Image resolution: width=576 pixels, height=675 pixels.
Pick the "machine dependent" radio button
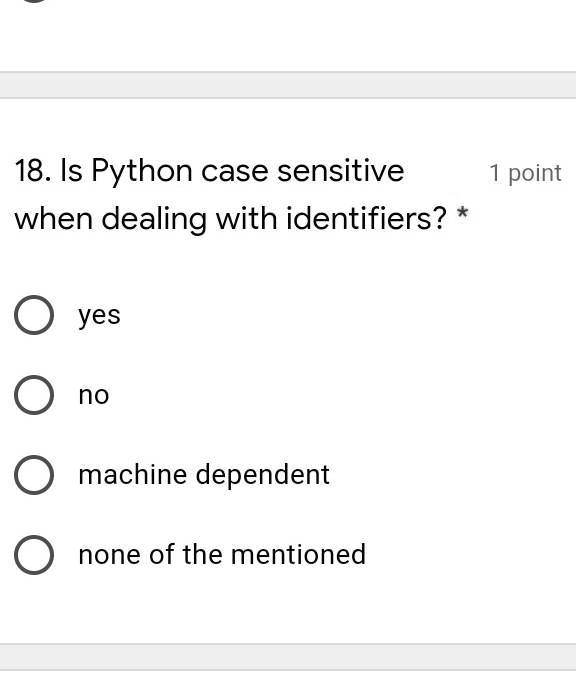tap(34, 474)
